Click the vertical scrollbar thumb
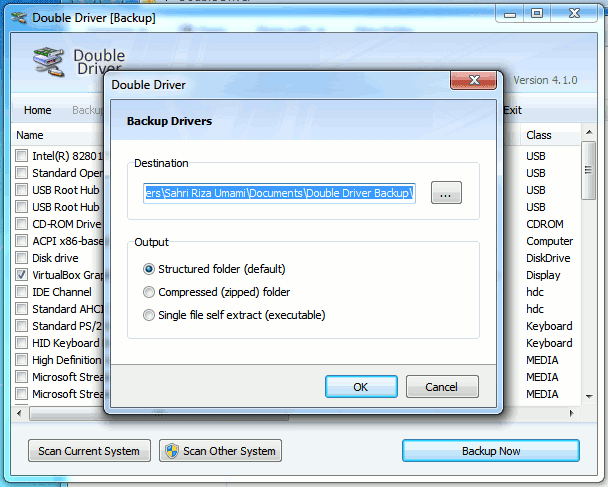 (589, 171)
